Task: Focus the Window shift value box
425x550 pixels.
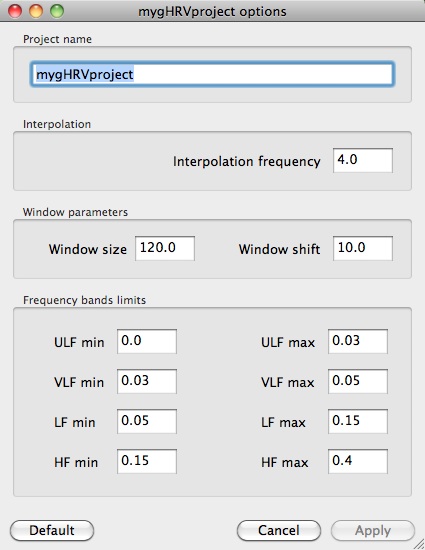Action: tap(363, 248)
